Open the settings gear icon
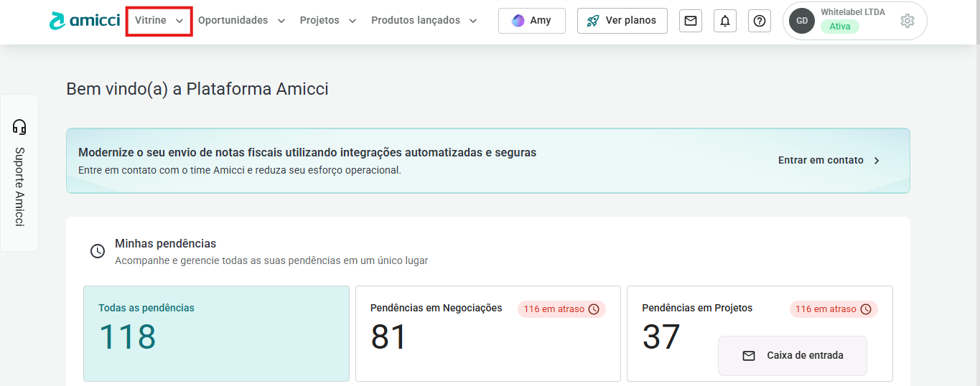980x386 pixels. (x=907, y=21)
